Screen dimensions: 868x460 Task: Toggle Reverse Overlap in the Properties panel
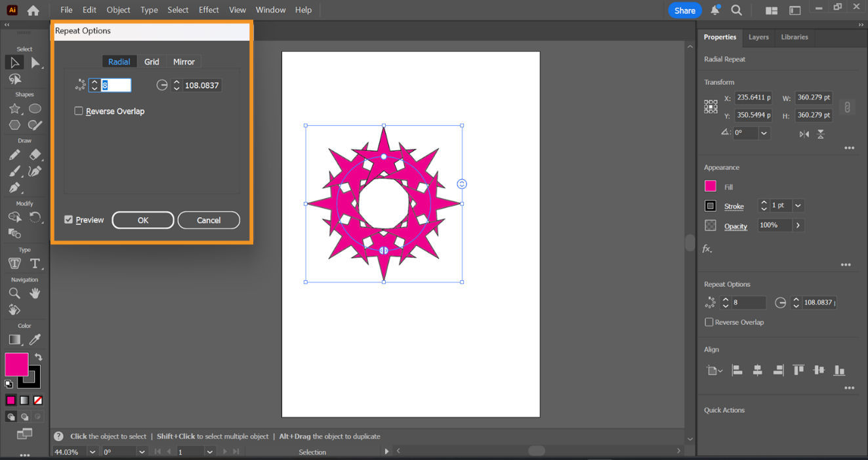pos(709,322)
